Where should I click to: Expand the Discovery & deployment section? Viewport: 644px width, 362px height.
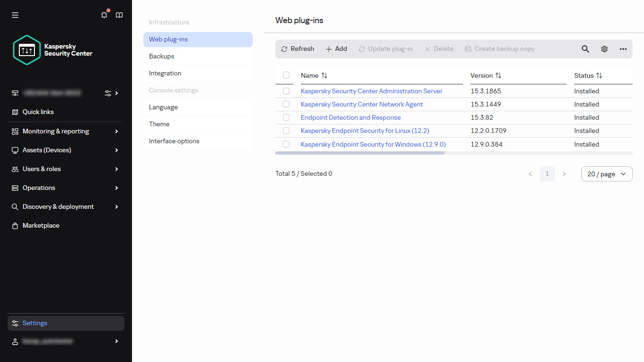coord(58,206)
